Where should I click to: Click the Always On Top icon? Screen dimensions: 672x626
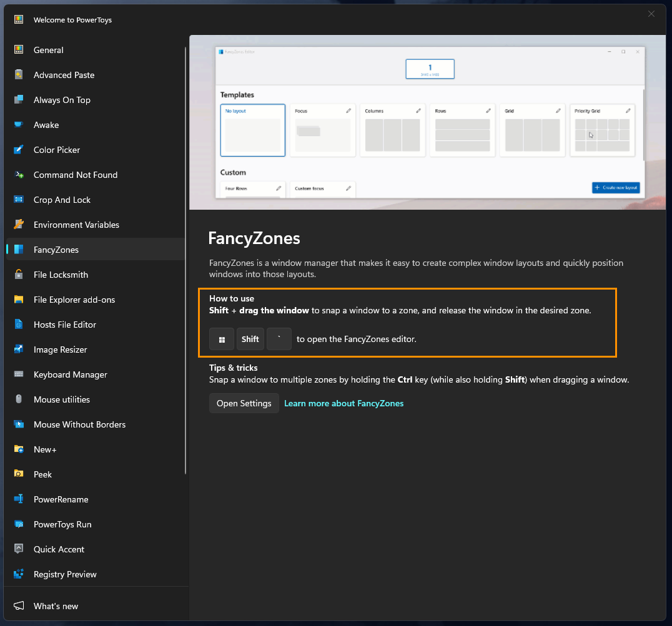point(19,100)
